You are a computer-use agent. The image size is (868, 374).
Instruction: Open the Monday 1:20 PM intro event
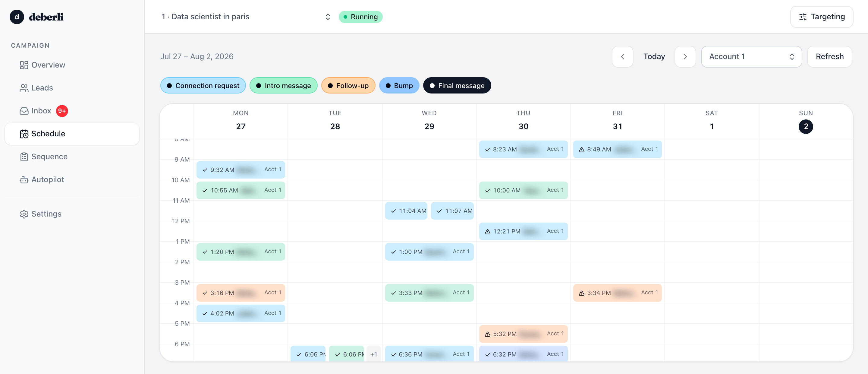tap(241, 252)
